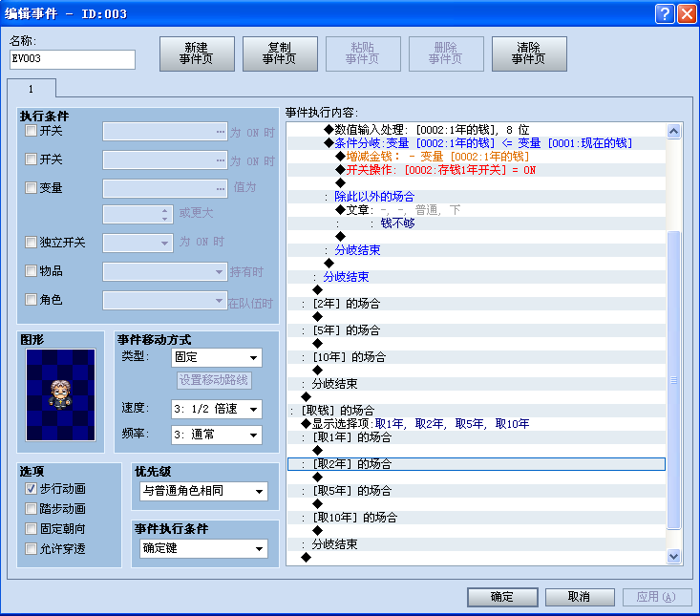This screenshot has width=700, height=616.
Task: Enable the 物品 condition checkbox
Action: tap(31, 271)
